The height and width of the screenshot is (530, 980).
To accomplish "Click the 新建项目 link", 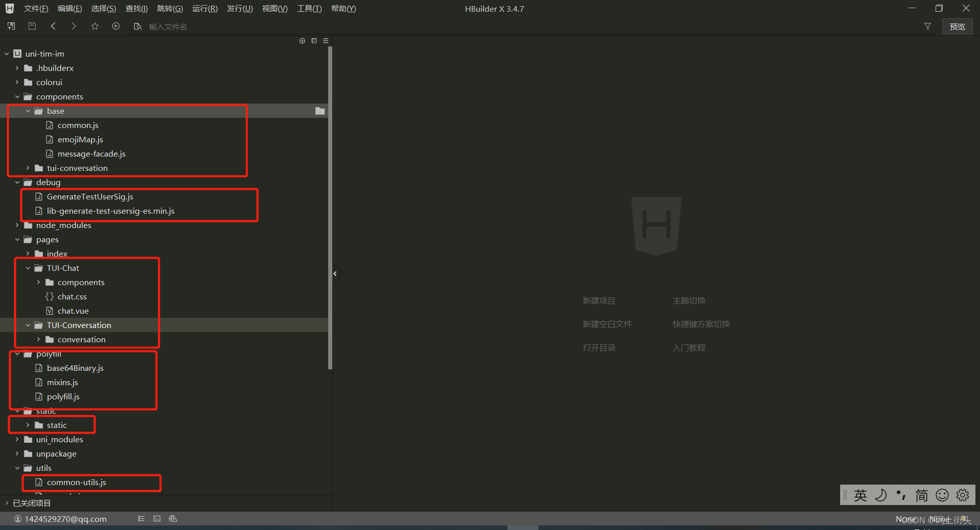I will tap(599, 301).
